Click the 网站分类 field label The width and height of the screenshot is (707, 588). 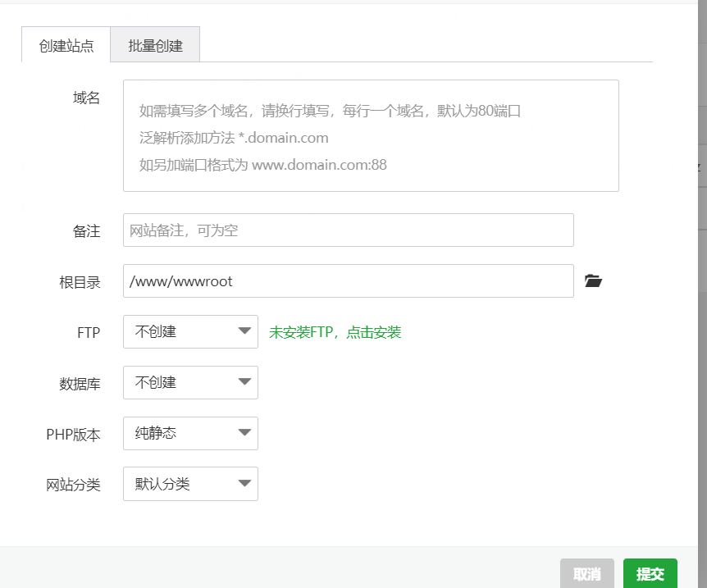click(73, 485)
